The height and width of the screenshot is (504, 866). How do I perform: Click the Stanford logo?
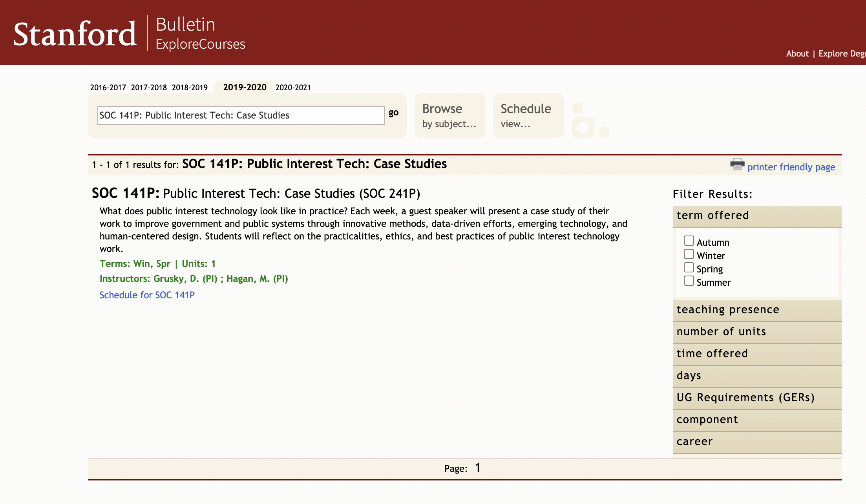coord(75,34)
